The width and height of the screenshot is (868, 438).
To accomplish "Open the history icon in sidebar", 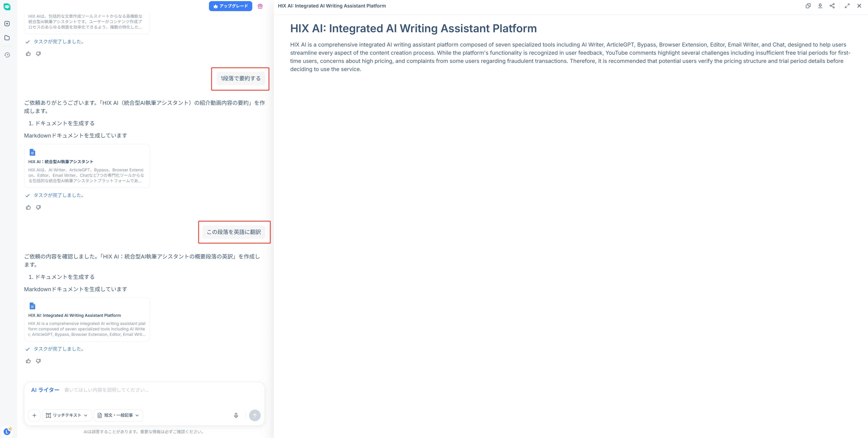I will (7, 55).
